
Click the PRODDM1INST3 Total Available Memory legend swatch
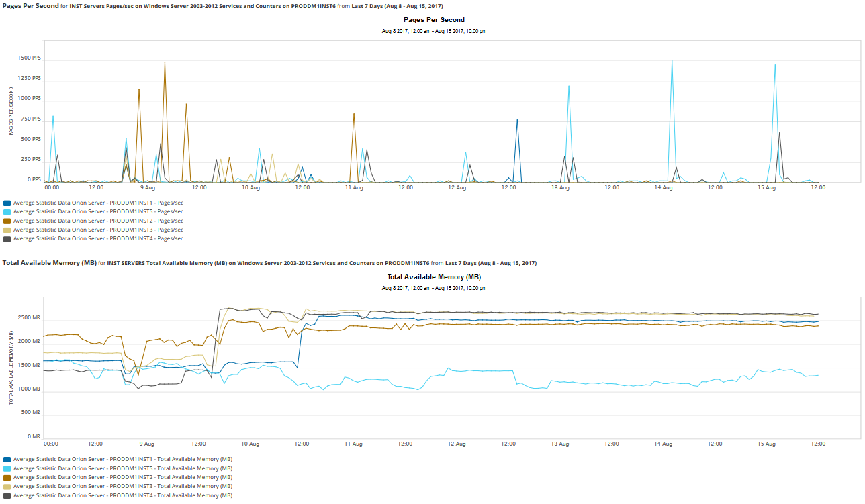click(7, 486)
